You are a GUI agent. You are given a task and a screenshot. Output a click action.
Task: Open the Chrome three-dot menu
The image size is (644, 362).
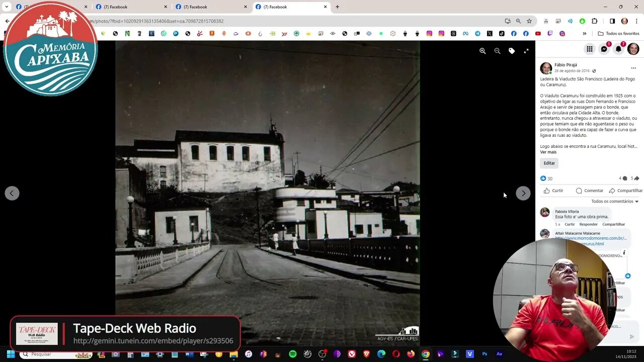tap(636, 21)
